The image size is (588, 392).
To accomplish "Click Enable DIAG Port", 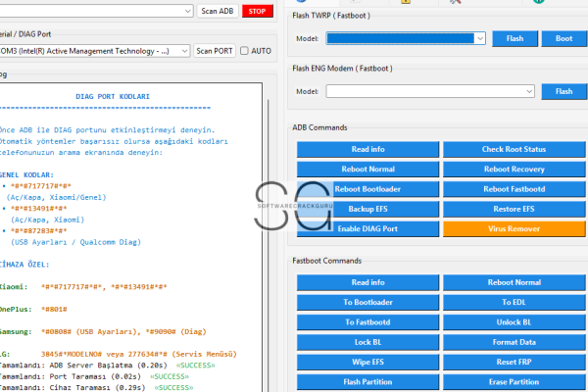I will pos(367,228).
